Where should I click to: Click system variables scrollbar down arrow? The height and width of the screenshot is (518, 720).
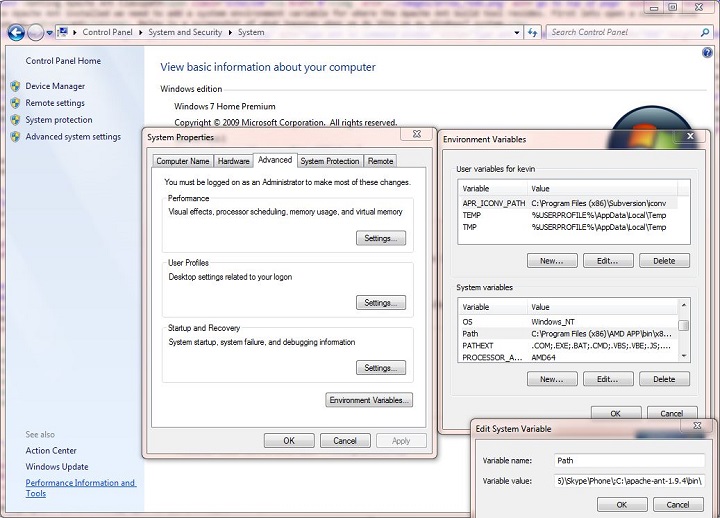[x=684, y=356]
